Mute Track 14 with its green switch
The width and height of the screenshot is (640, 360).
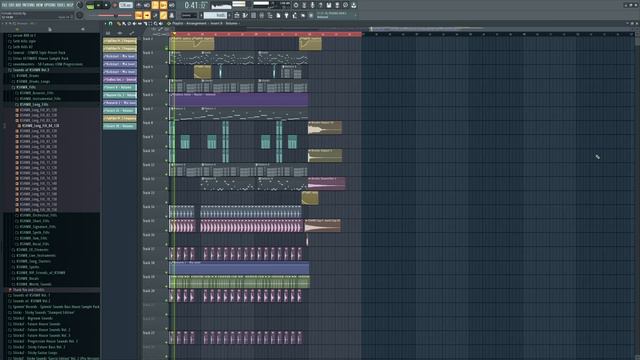click(167, 217)
